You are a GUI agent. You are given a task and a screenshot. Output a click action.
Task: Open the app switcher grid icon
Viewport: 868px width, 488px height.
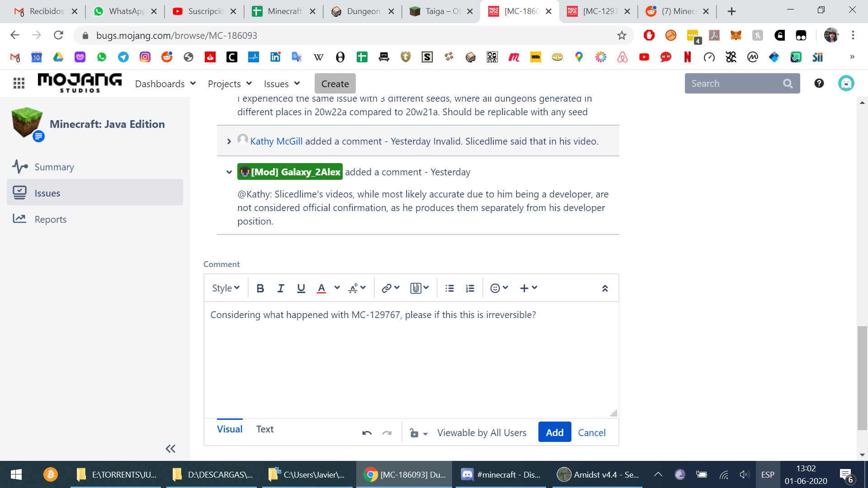19,83
